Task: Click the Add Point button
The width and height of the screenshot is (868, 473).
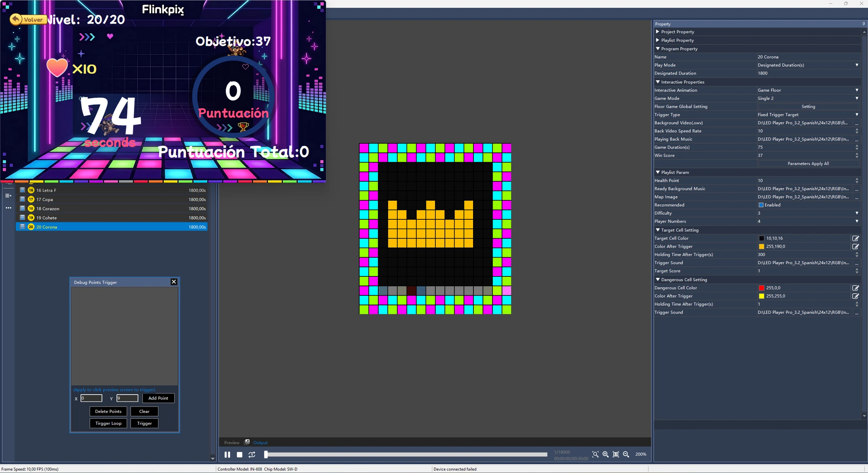Action: click(158, 398)
